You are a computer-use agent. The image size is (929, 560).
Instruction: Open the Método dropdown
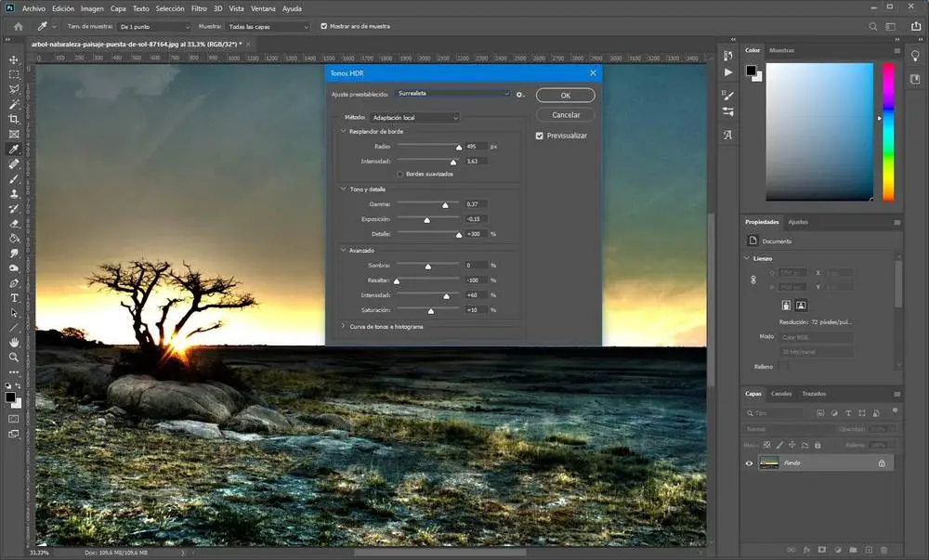414,118
